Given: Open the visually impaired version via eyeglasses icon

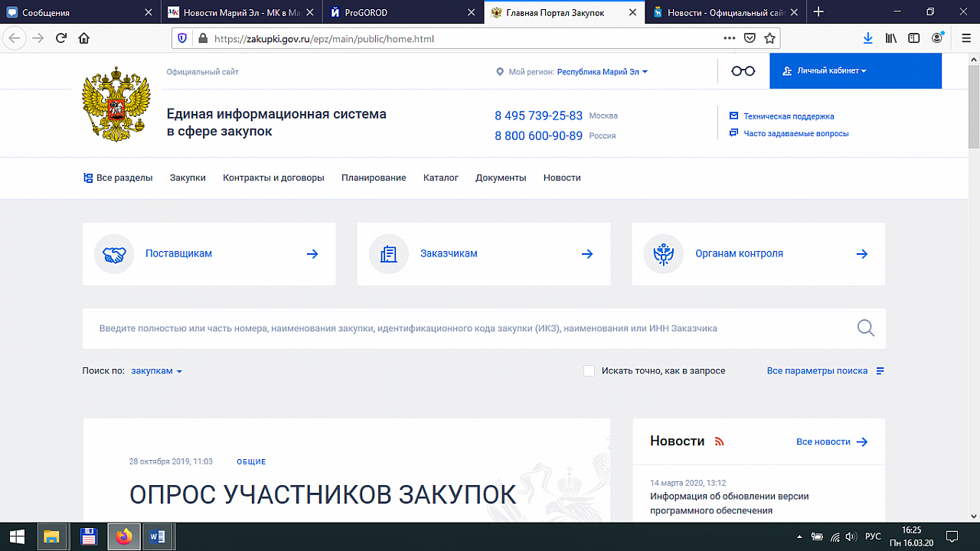Looking at the screenshot, I should click(742, 70).
